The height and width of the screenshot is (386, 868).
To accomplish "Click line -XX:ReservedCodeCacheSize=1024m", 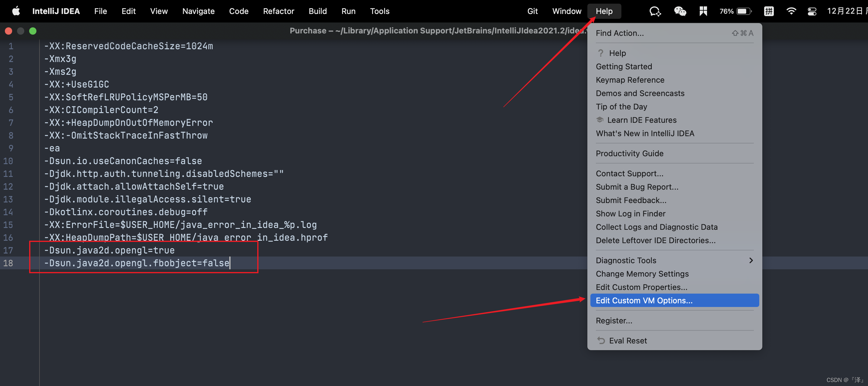I will pyautogui.click(x=128, y=46).
